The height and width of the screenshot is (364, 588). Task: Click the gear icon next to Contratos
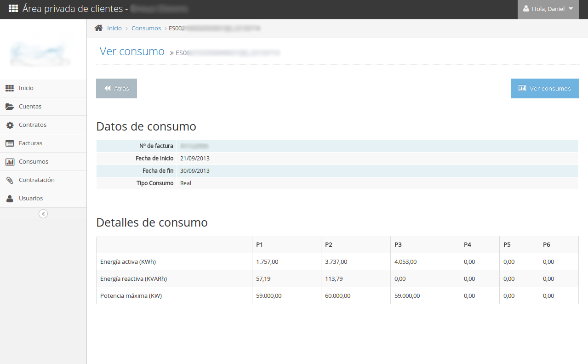[x=10, y=125]
